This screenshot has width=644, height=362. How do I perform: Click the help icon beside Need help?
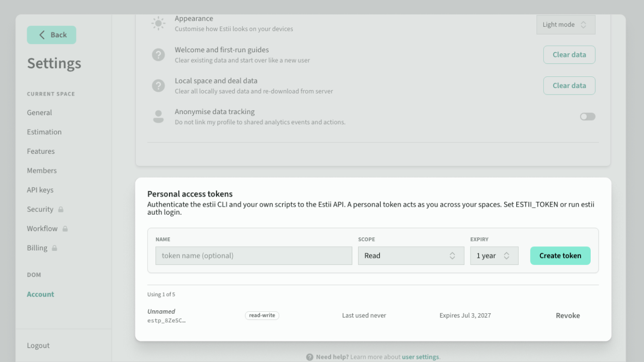coord(310,357)
